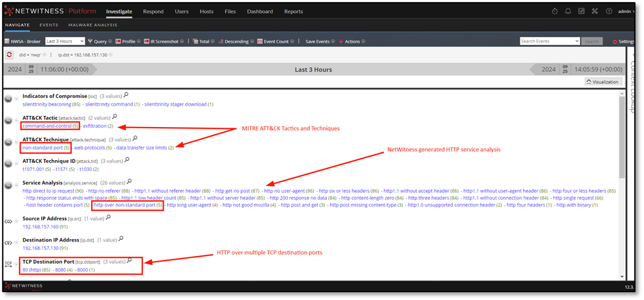Click the notifications bell icon
The width and height of the screenshot is (644, 300).
click(x=568, y=11)
